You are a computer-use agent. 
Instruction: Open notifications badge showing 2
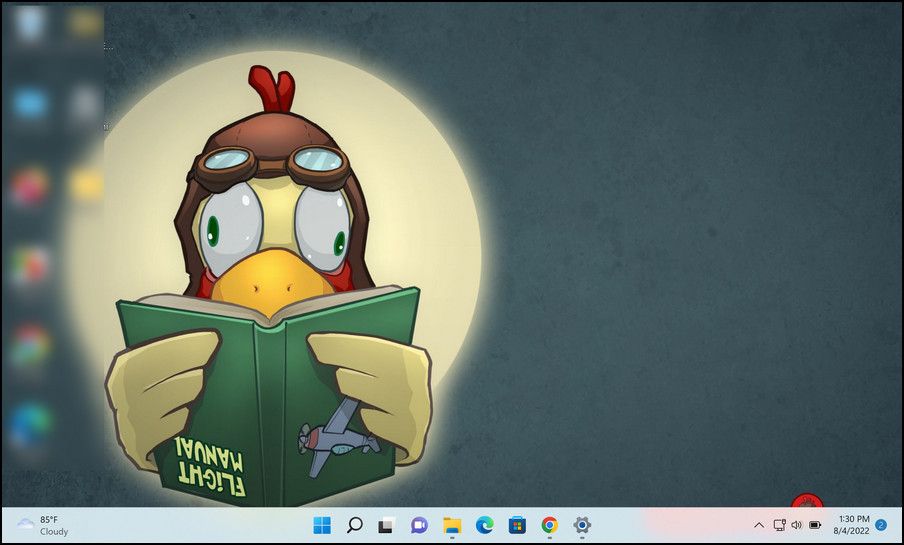[x=881, y=525]
